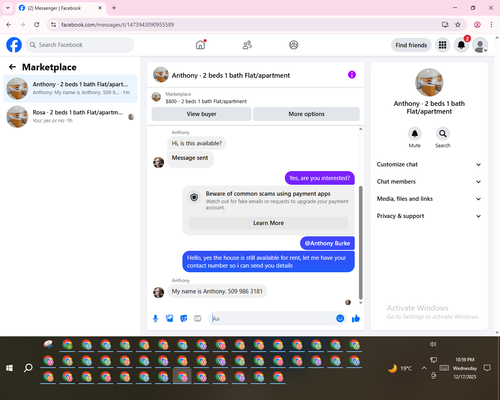Screen dimensions: 500x400
Task: Open the Anthony conversation in the list
Action: tap(70, 88)
